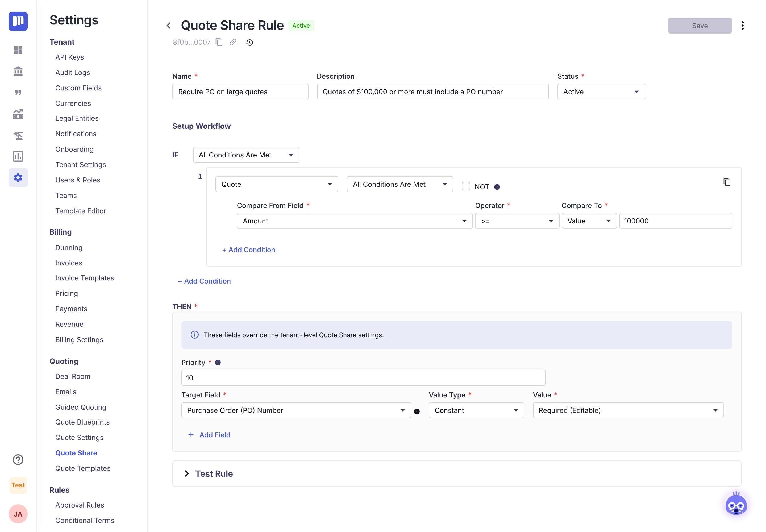Click Add Condition inside group 1
766x532 pixels.
coord(249,250)
